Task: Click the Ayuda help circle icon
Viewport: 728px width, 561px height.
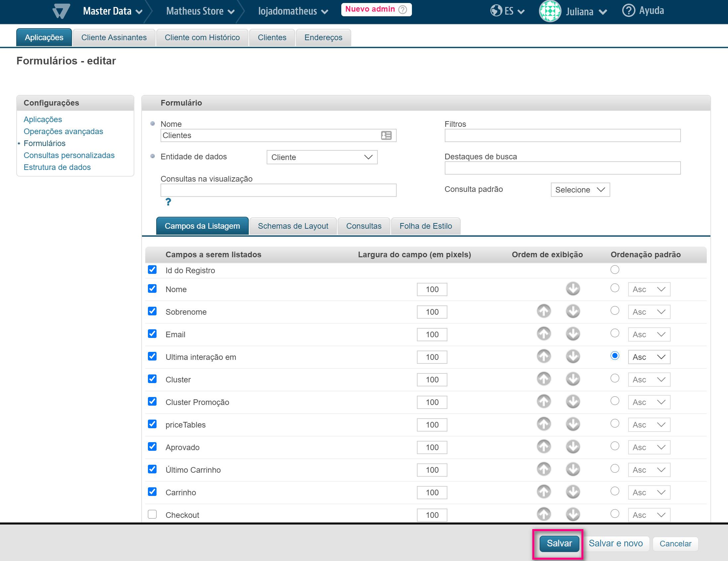Action: point(628,11)
